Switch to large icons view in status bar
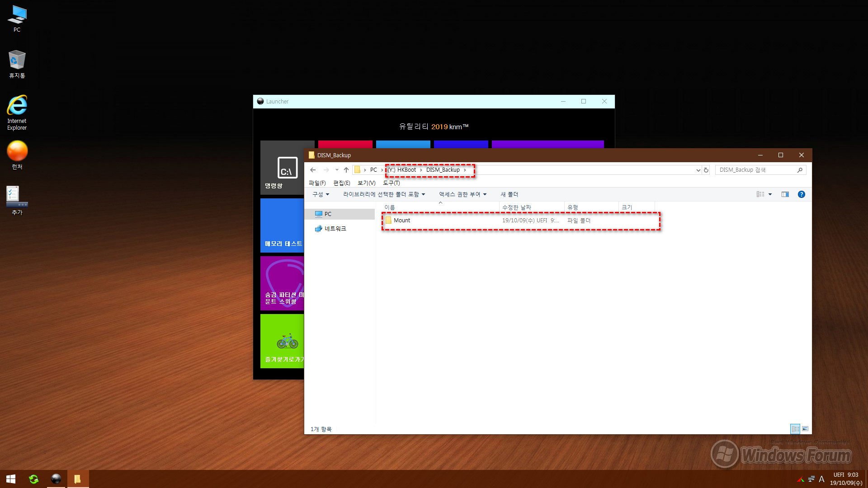868x488 pixels. click(x=805, y=429)
